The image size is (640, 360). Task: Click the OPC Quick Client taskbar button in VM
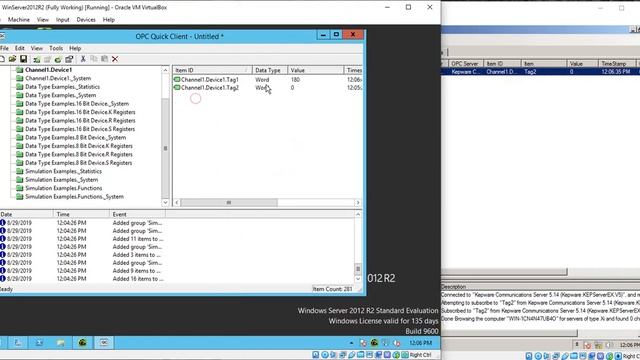click(x=104, y=343)
